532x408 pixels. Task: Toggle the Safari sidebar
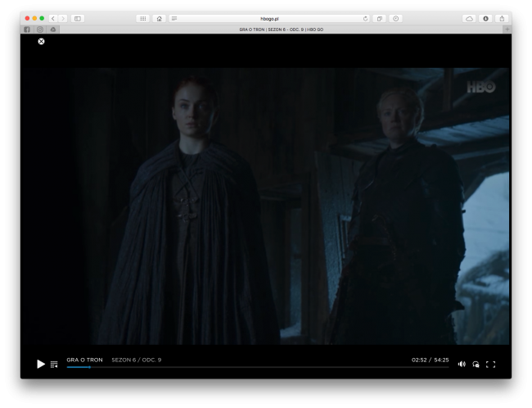tap(78, 18)
